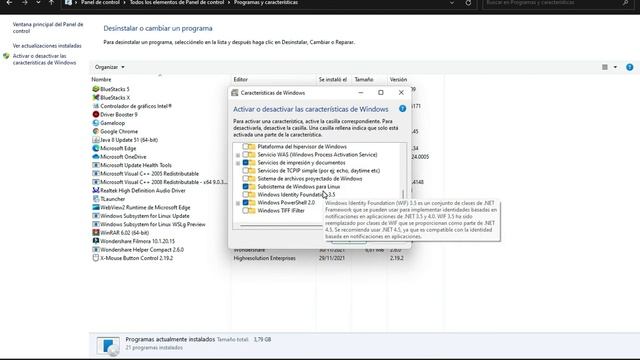
Task: Click the up arrow in navigation bar
Action: click(51, 3)
